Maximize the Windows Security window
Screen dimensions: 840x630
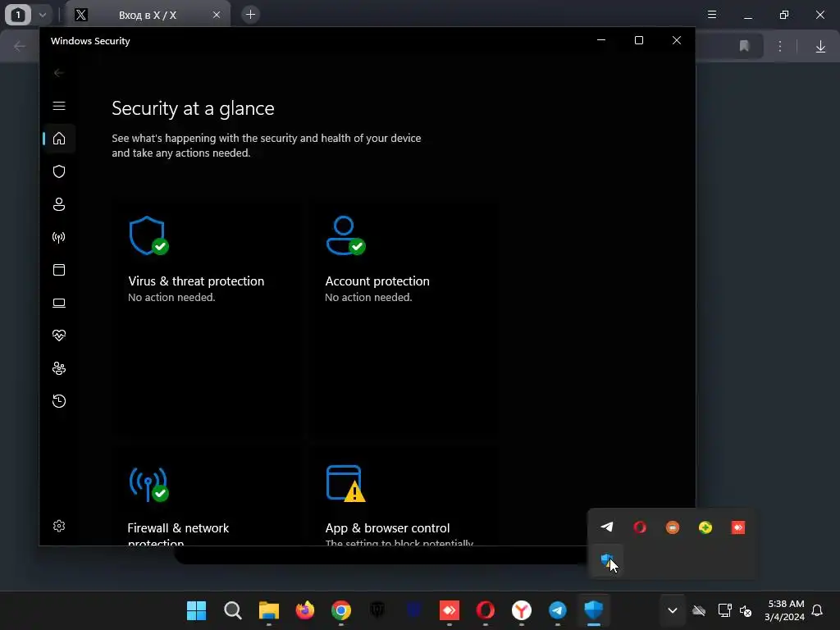click(x=638, y=40)
